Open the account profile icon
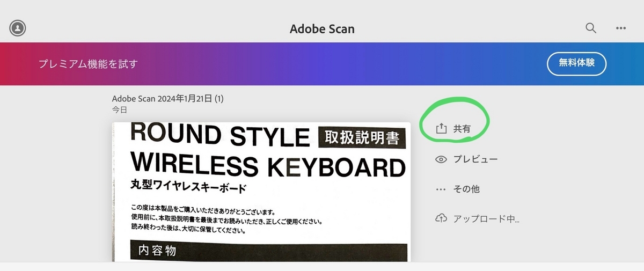 pyautogui.click(x=18, y=28)
